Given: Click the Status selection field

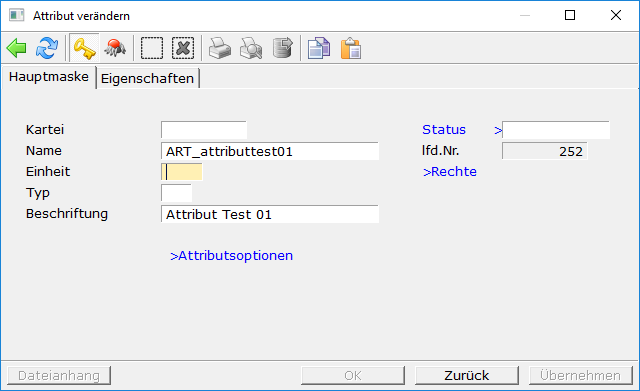Looking at the screenshot, I should [x=556, y=130].
